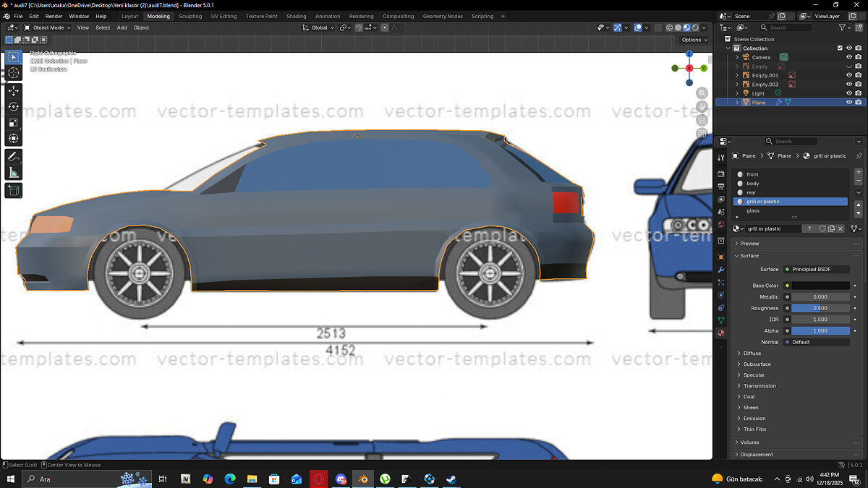Open the Render menu
This screenshot has height=488, width=868.
point(54,16)
